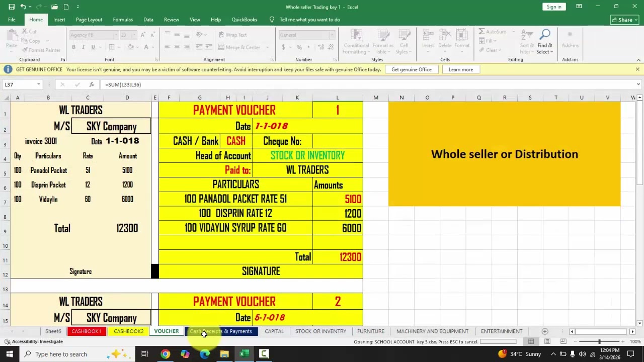Select the STOCK OR INVENTORY sheet tab
This screenshot has height=362, width=644.
point(320,331)
